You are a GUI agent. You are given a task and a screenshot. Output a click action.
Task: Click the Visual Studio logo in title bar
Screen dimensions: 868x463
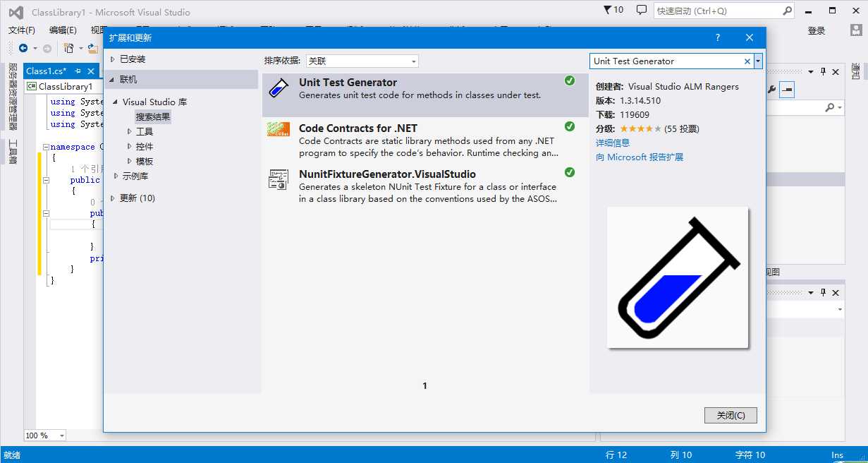point(16,11)
